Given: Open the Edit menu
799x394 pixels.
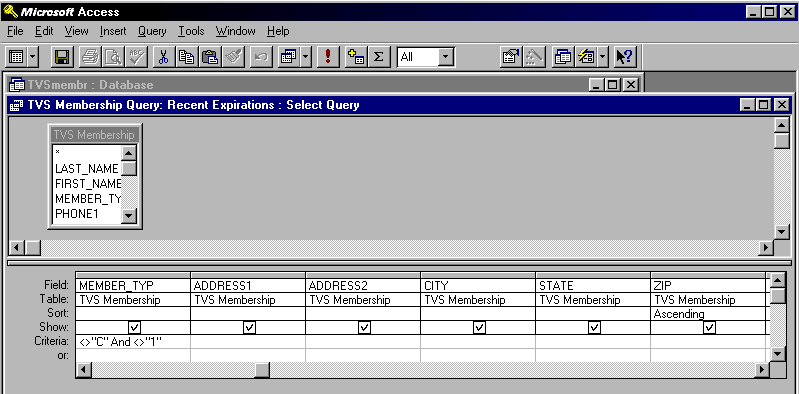Looking at the screenshot, I should (44, 31).
